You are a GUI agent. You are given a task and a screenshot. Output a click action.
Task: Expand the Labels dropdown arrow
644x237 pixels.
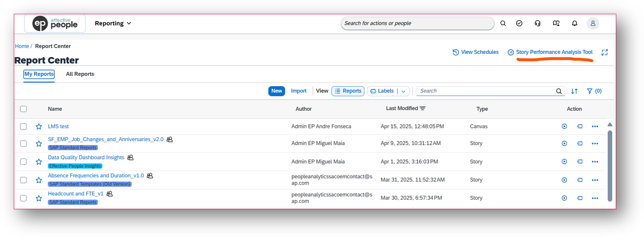pos(403,91)
